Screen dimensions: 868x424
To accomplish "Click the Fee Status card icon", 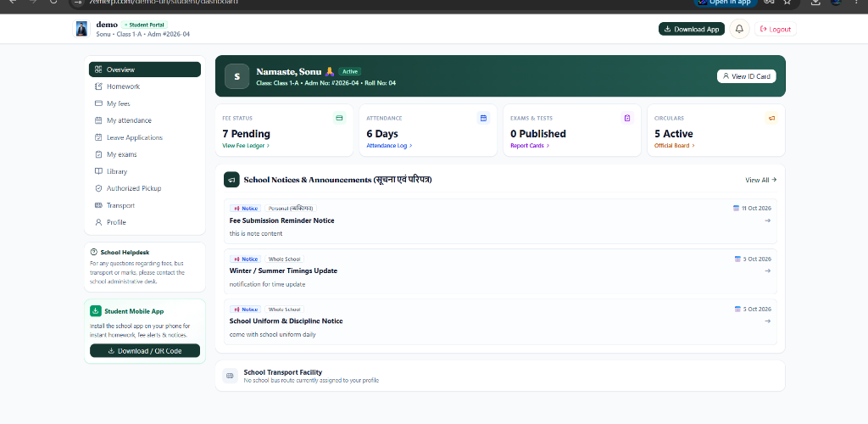I will [339, 118].
